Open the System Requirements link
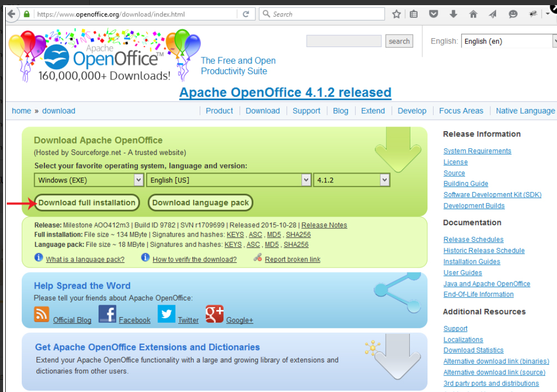 [x=477, y=151]
